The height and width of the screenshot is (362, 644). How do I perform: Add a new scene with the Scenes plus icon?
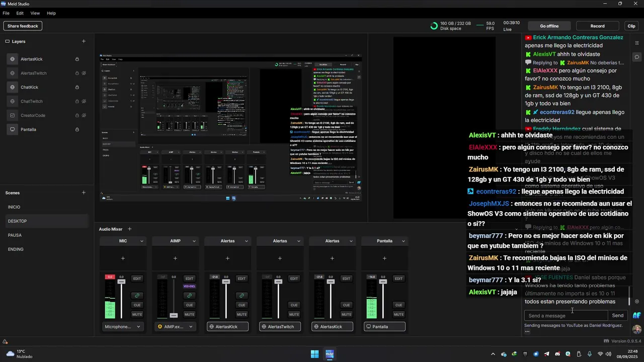[84, 193]
